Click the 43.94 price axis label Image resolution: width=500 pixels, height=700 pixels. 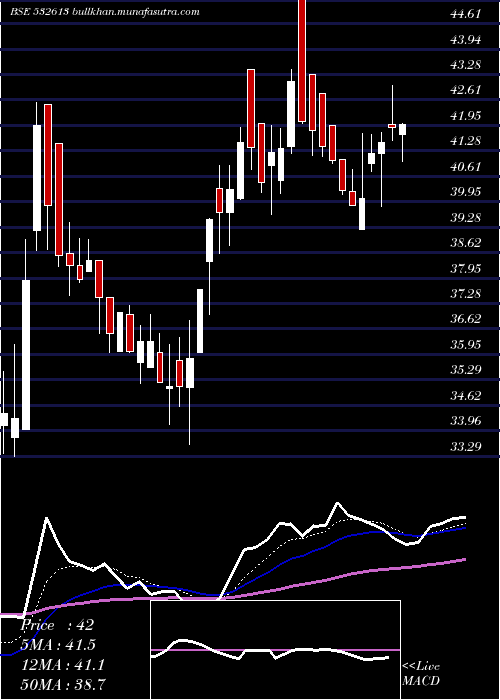466,40
